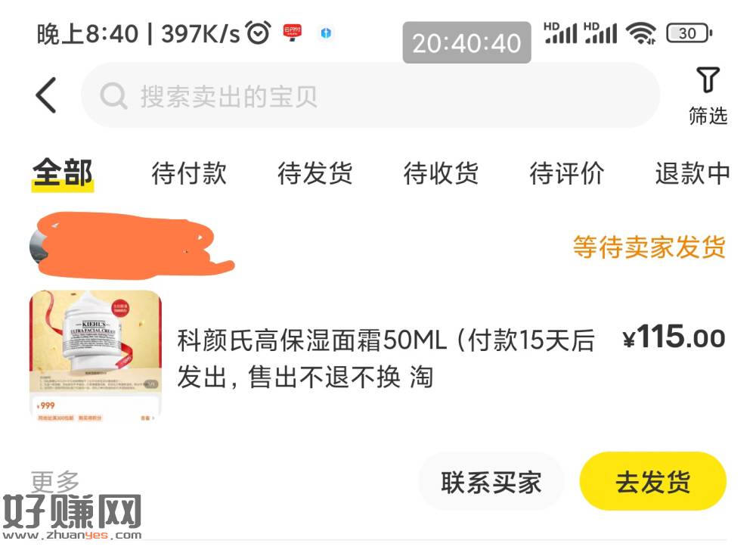Tap the blue hexagon status icon
Screen dimensions: 756x553
[326, 33]
